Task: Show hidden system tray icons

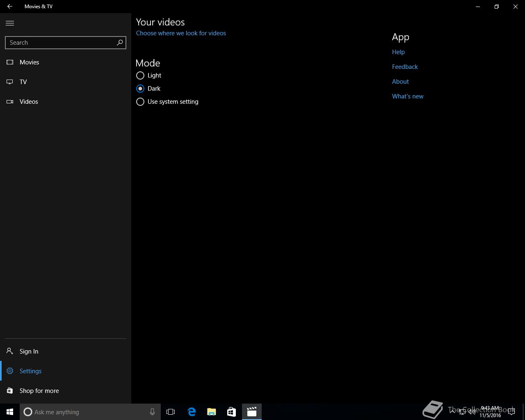Action: [x=452, y=412]
